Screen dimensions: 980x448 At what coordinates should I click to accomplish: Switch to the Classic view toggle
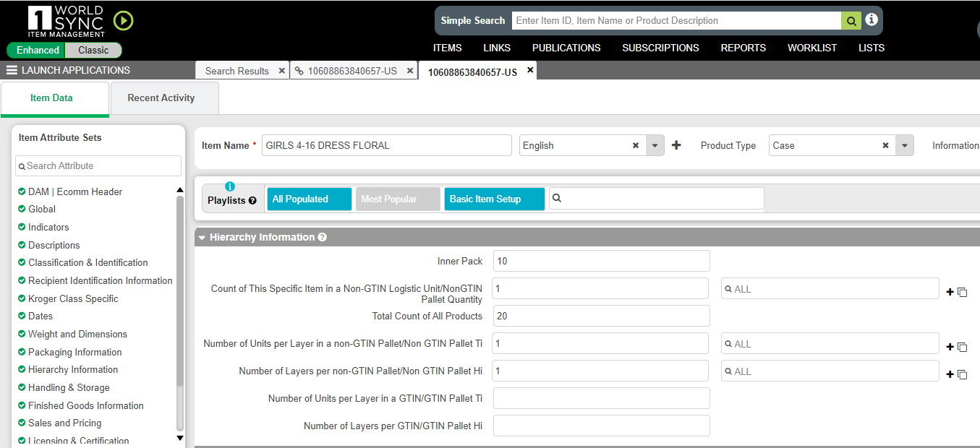pyautogui.click(x=93, y=51)
